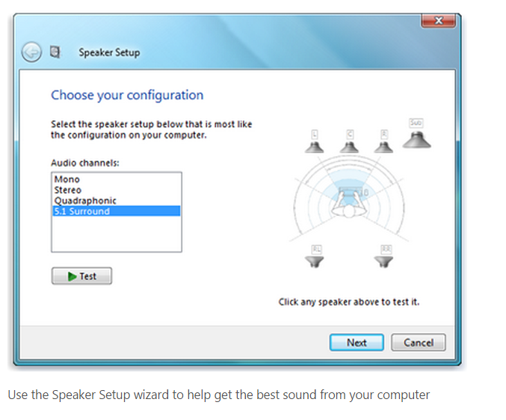This screenshot has width=506, height=420.
Task: Go back using the round arrow button
Action: pyautogui.click(x=31, y=52)
